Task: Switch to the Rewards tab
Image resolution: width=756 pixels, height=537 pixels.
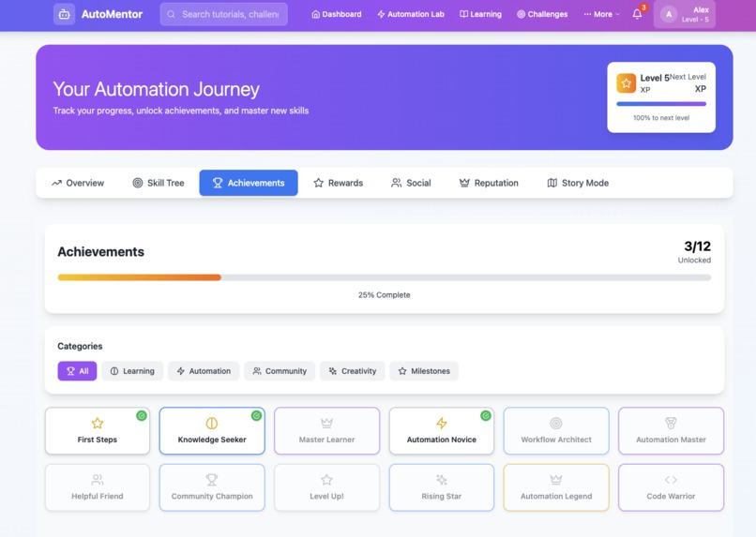Action: tap(339, 183)
